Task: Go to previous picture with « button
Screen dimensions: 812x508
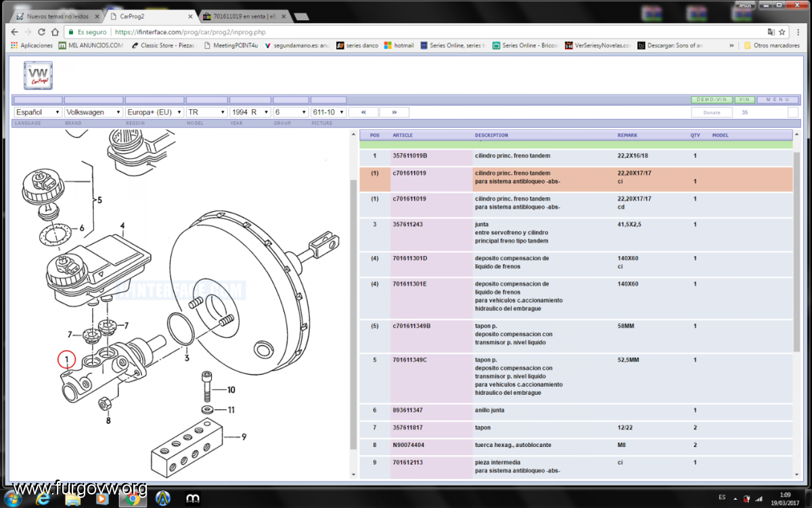Action: tap(363, 112)
